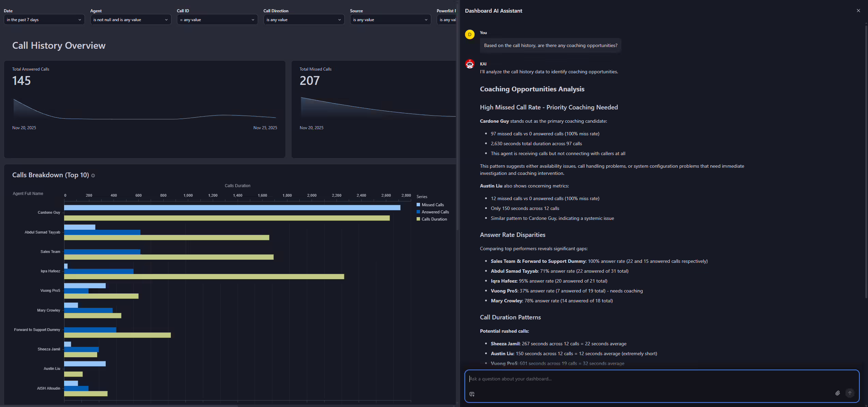Click the yellow D user avatar

(469, 34)
